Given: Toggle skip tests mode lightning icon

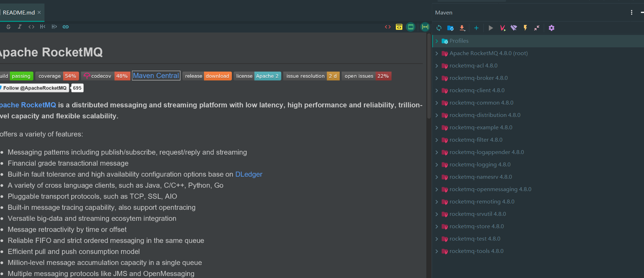Looking at the screenshot, I should (x=525, y=28).
